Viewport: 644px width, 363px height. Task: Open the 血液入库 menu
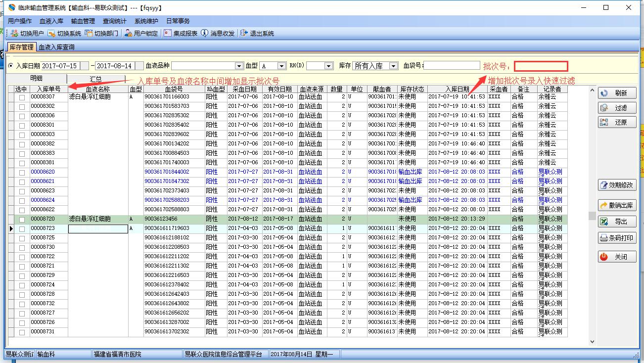pyautogui.click(x=51, y=21)
